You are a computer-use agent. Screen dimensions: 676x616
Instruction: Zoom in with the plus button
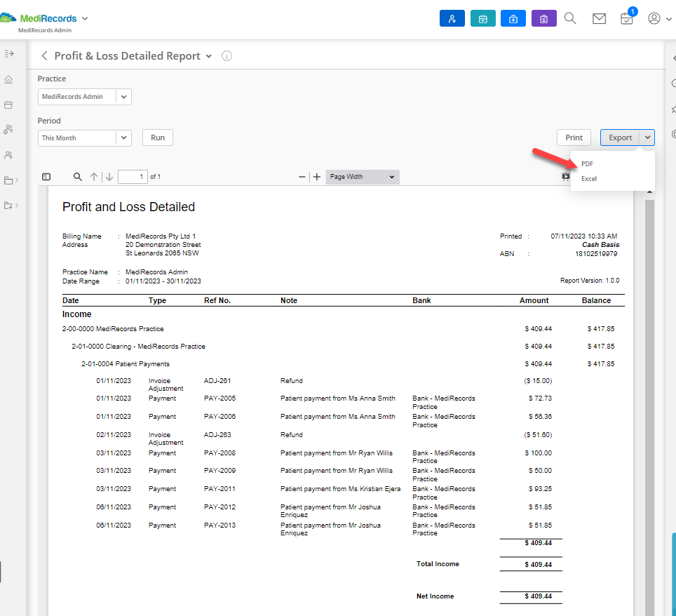tap(317, 177)
